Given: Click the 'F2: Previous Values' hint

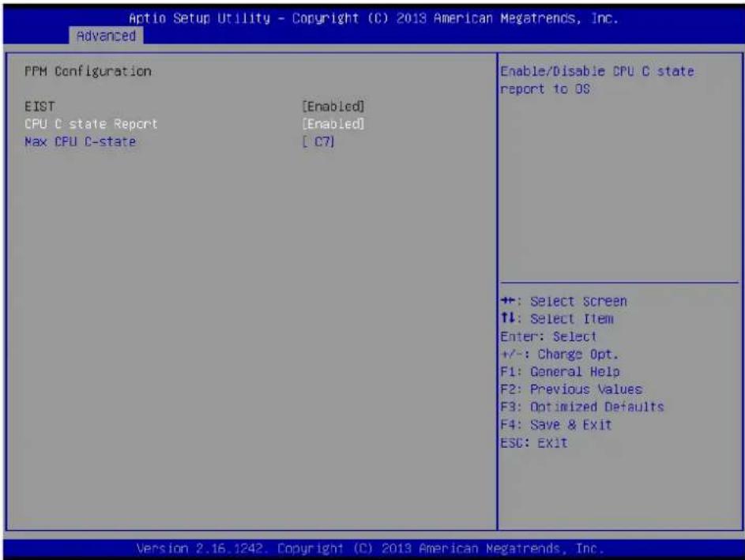Looking at the screenshot, I should 571,389.
